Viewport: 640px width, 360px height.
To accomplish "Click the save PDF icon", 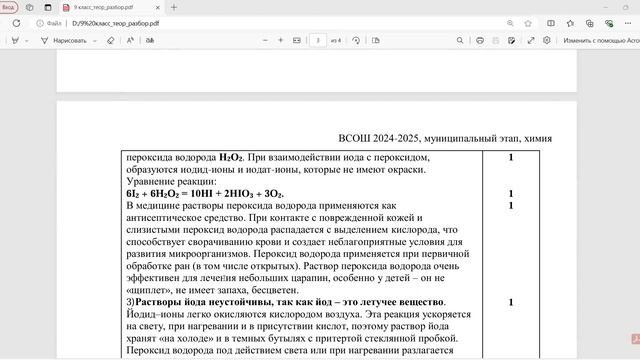I will tap(496, 40).
